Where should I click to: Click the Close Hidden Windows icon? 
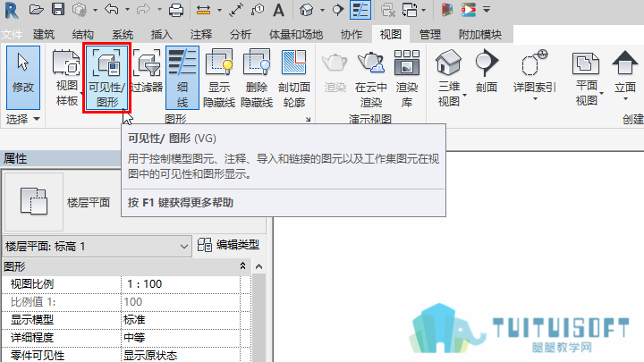tap(387, 10)
